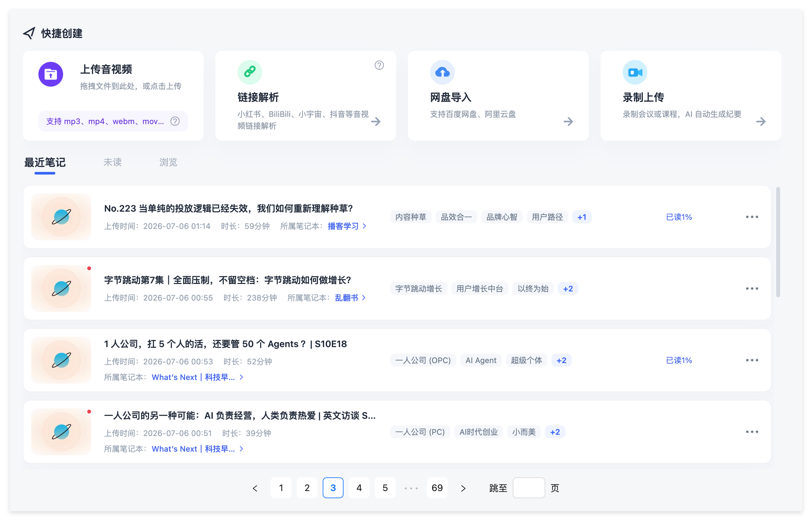This screenshot has height=521, width=812.
Task: Click the camera record upload icon
Action: [x=635, y=72]
